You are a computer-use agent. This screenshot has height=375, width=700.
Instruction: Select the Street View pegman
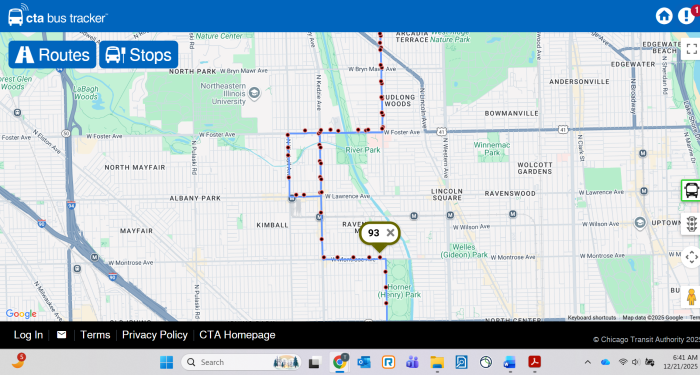coord(691,297)
